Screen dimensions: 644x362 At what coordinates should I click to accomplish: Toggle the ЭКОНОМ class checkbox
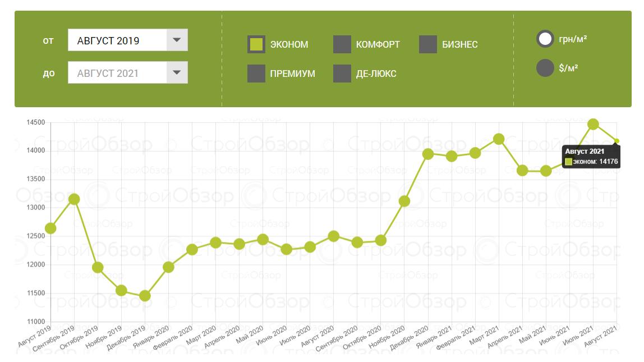256,44
